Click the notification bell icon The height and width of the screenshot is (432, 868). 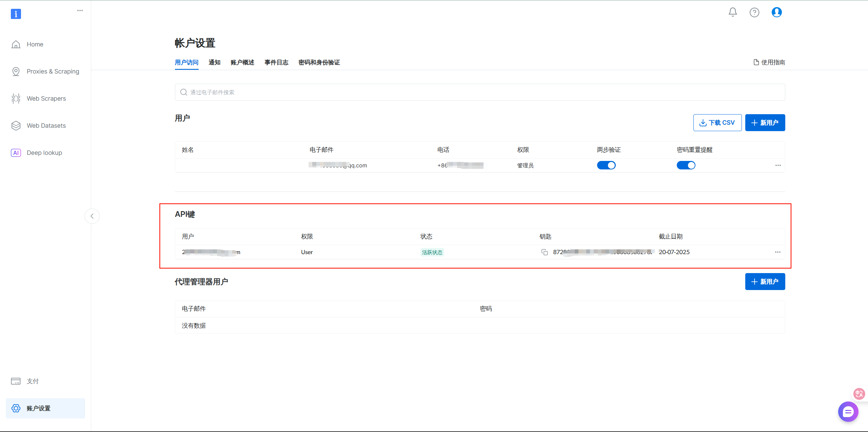733,12
